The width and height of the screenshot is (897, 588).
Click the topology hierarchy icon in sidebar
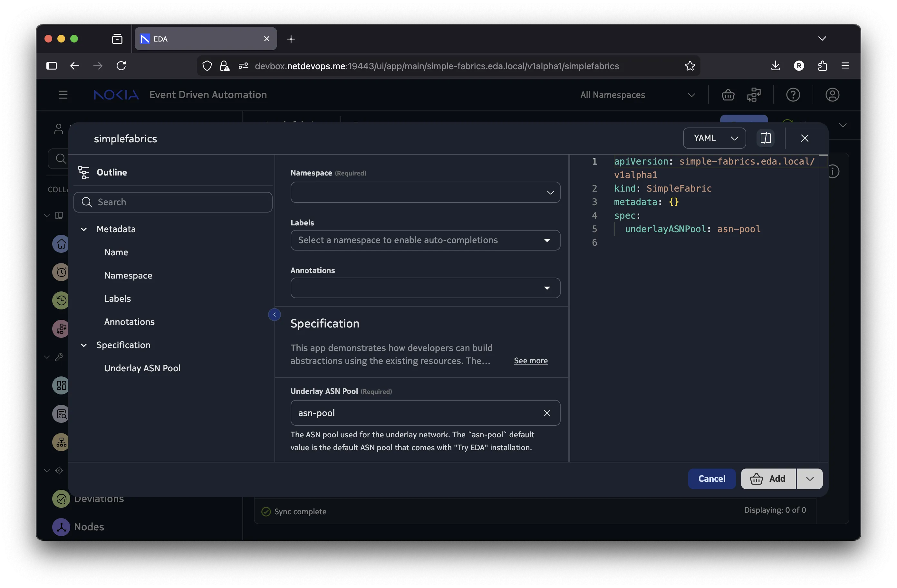61,442
